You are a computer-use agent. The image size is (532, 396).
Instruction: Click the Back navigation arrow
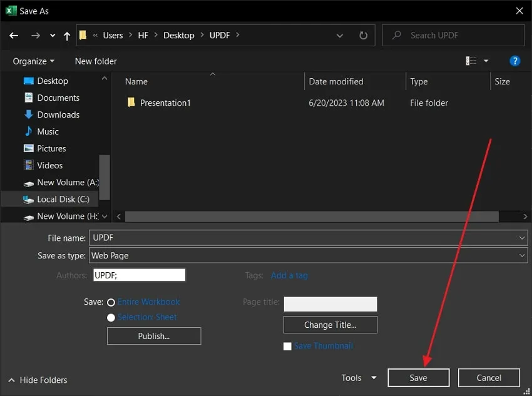click(x=14, y=36)
